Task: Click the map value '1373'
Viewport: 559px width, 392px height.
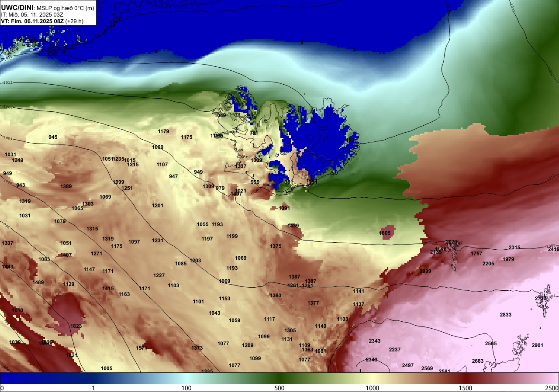Action: tap(197, 348)
